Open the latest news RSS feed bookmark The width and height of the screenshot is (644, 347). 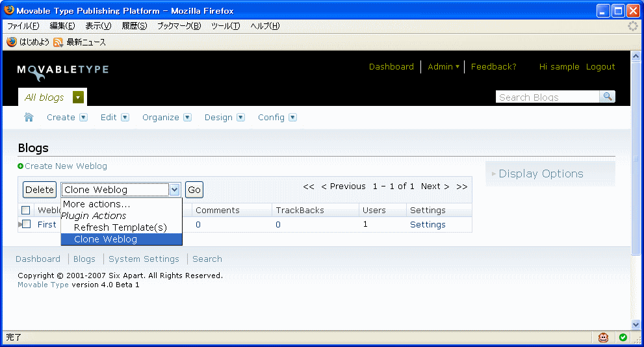point(80,42)
